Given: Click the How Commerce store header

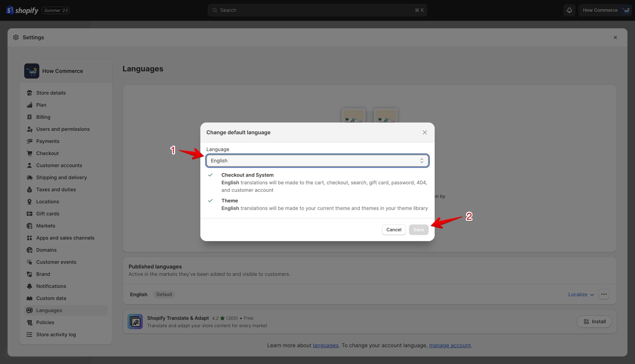Looking at the screenshot, I should tap(66, 71).
